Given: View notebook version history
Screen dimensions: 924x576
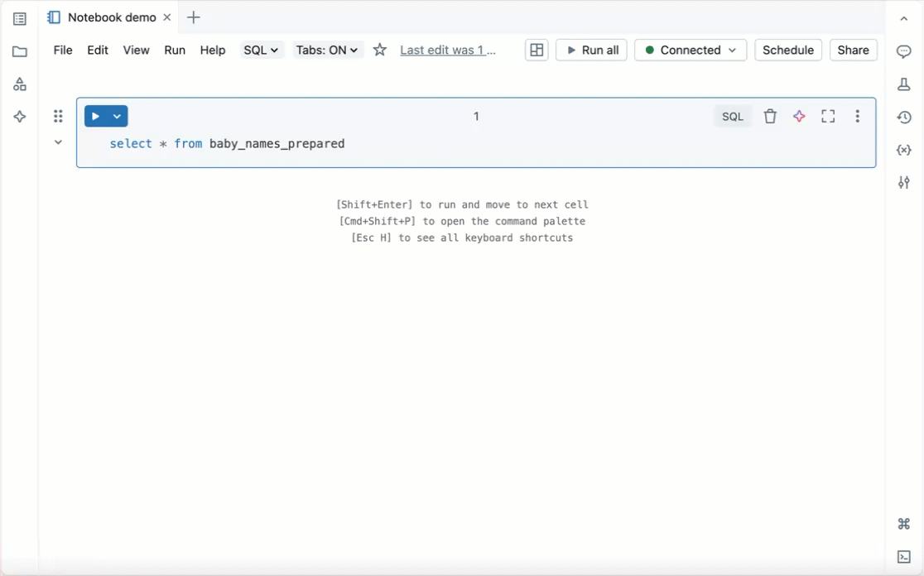Looking at the screenshot, I should coord(904,117).
